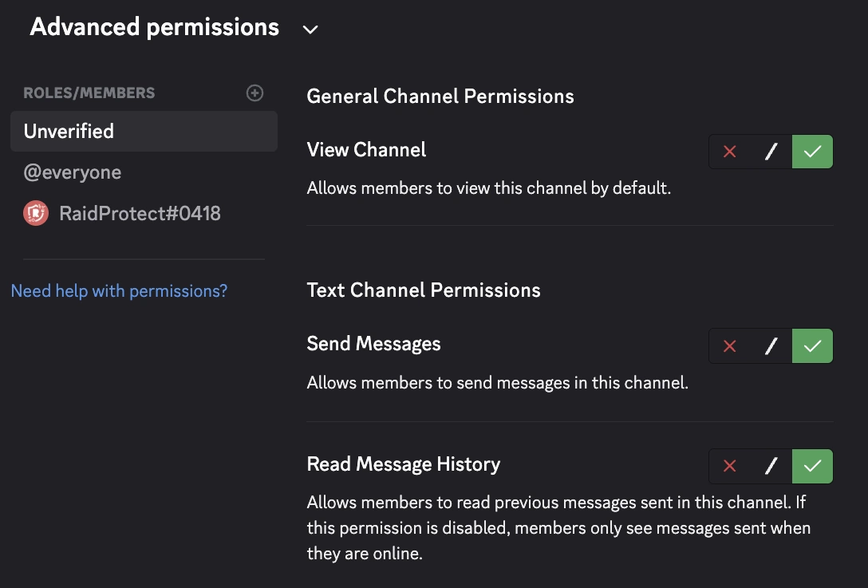868x588 pixels.
Task: Enable Send Messages permission
Action: click(x=811, y=345)
